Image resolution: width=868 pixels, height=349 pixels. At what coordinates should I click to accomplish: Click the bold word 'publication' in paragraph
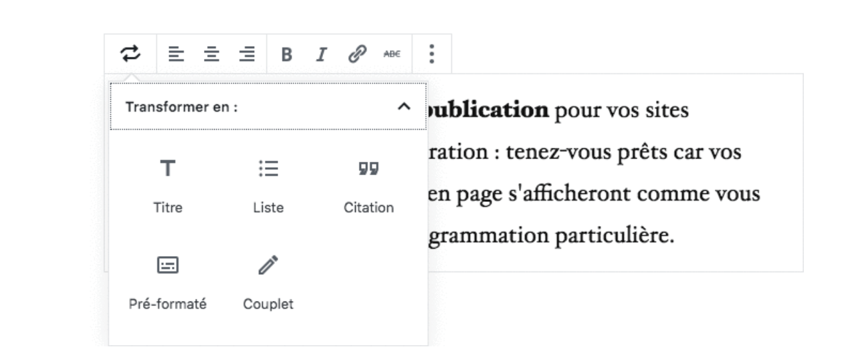487,110
